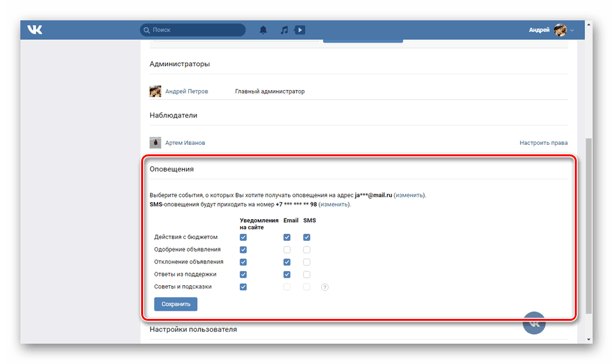Uncheck site notification for Действия с бюджетом
Viewport: 613px width, 364px height.
pos(243,237)
